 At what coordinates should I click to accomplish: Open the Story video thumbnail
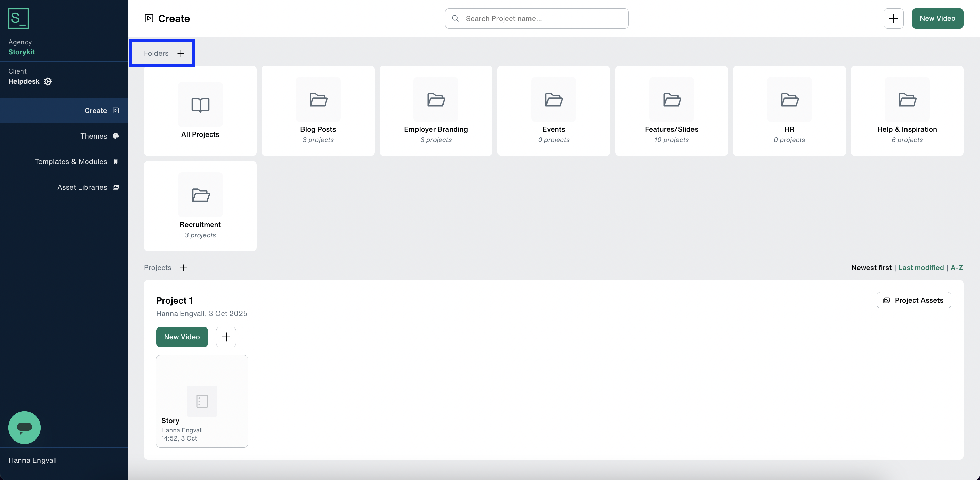coord(202,401)
